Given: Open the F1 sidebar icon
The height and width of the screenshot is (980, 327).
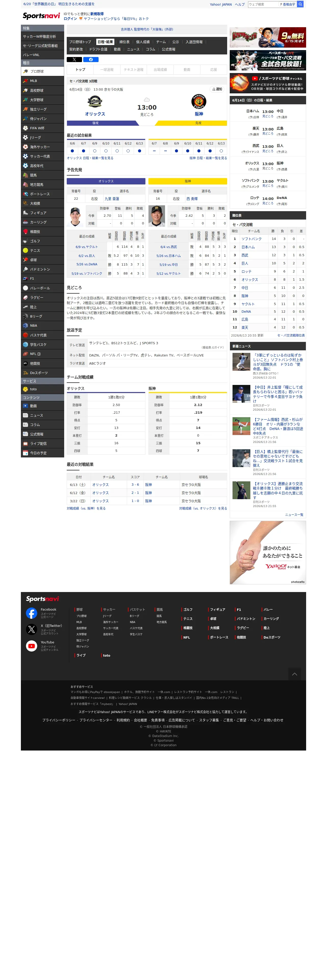Looking at the screenshot, I should (x=25, y=279).
